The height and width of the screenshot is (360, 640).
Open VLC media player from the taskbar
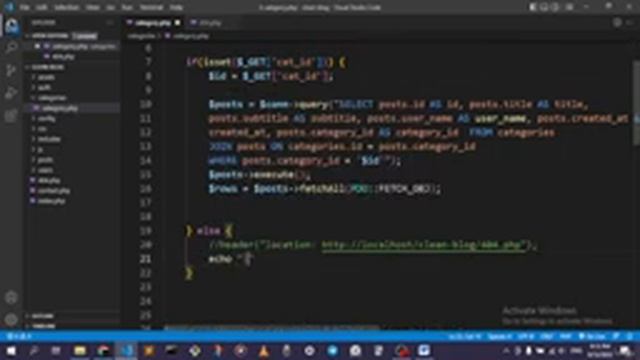click(x=264, y=351)
